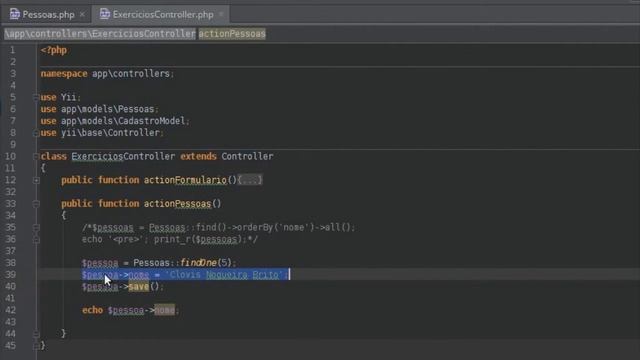Click the PHP file icon on Pessoas.php tab

15,14
